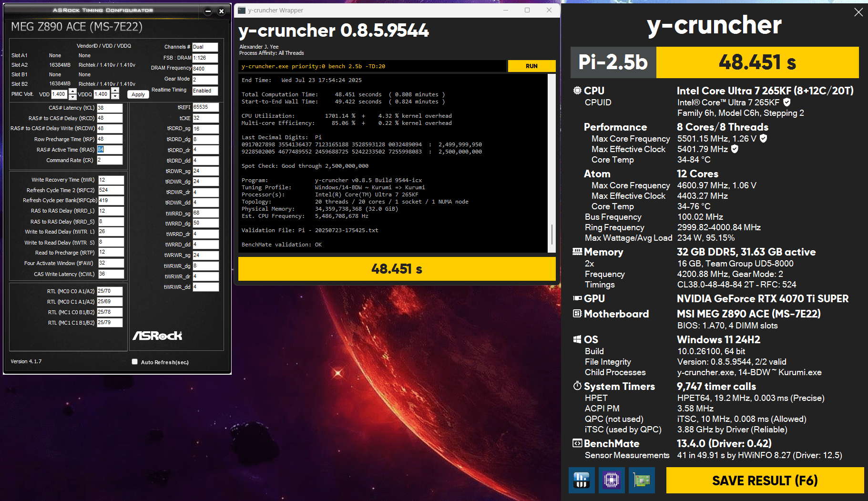868x501 pixels.
Task: Click the FSB : DRAM ratio field
Action: point(205,58)
